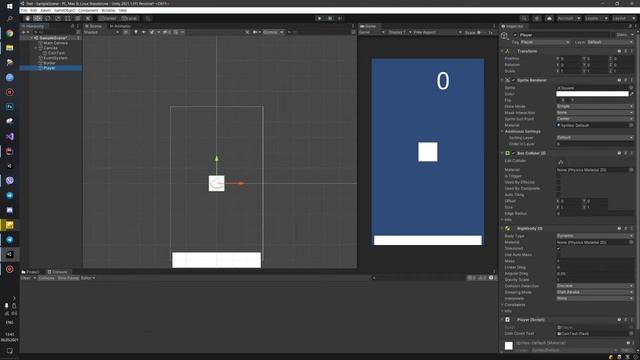The image size is (640, 360).
Task: Open Chrome from the Windows taskbar
Action: pyautogui.click(x=9, y=33)
